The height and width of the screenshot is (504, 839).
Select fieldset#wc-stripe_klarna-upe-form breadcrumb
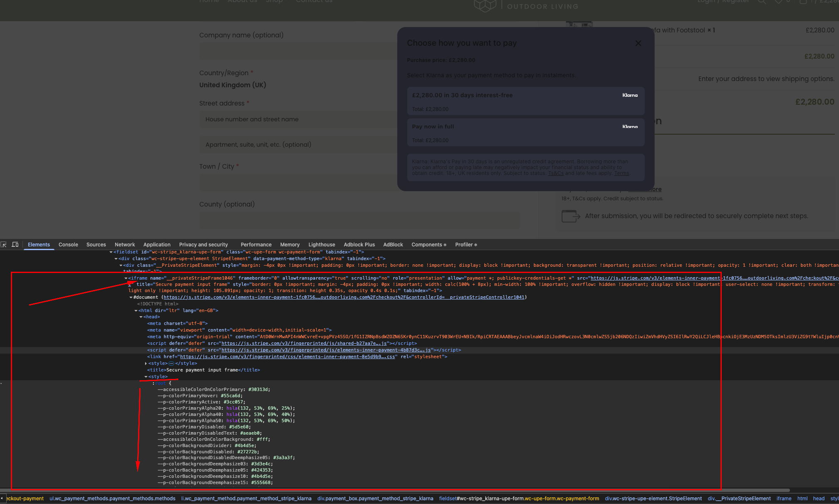point(519,499)
